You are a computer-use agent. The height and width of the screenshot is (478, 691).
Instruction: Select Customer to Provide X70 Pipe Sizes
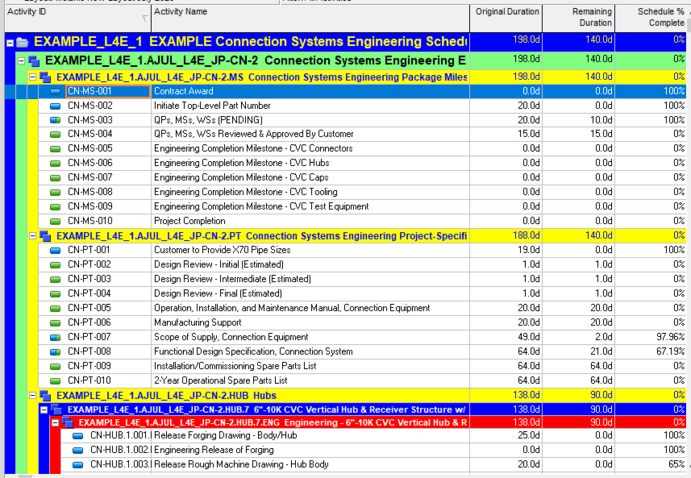coord(222,250)
